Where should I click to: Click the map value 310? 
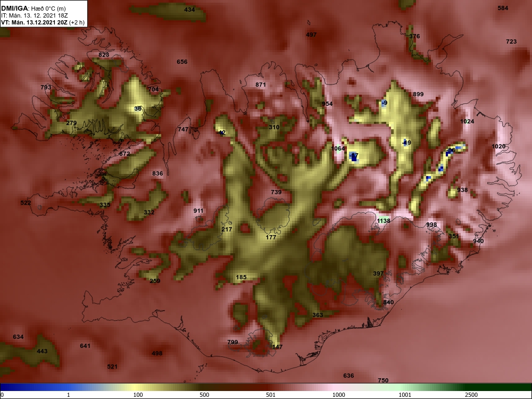[274, 128]
